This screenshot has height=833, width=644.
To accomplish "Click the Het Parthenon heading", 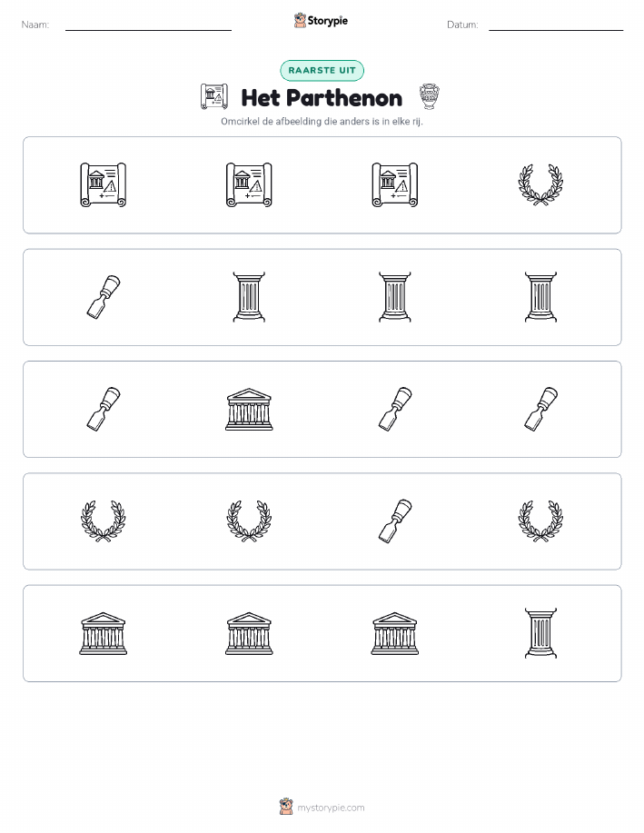I will click(x=322, y=98).
